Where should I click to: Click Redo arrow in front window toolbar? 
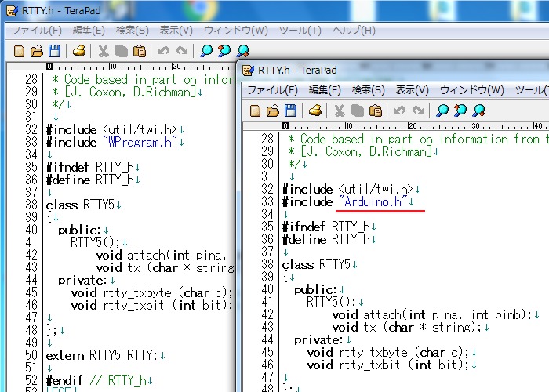[x=418, y=110]
